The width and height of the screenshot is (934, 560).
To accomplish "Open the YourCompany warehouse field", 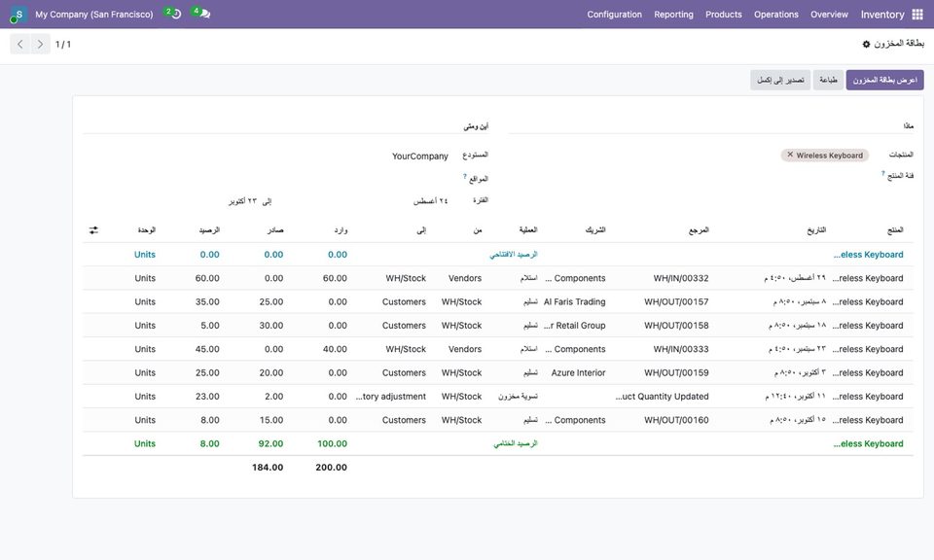I will (x=420, y=156).
